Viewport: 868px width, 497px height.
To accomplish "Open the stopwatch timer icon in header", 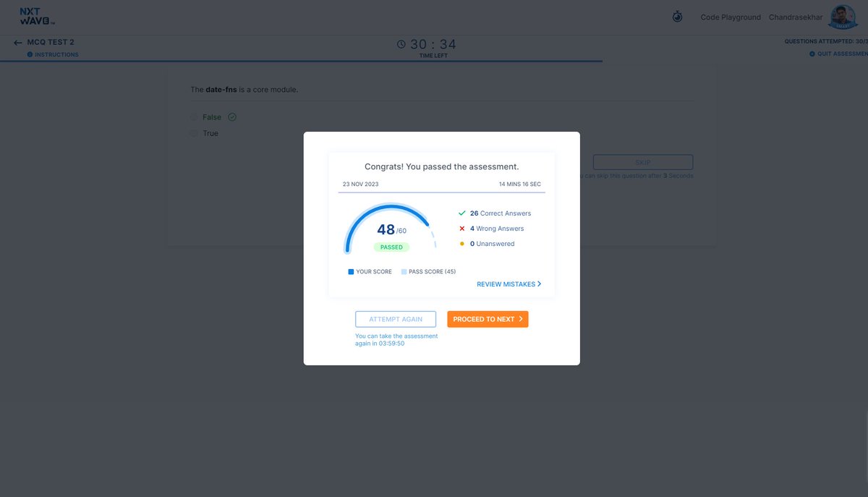I will click(677, 17).
